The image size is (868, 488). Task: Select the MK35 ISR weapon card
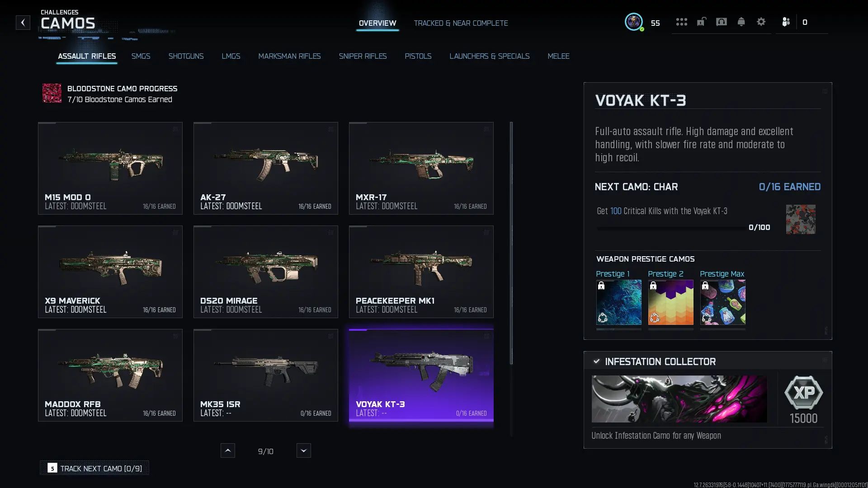[266, 375]
